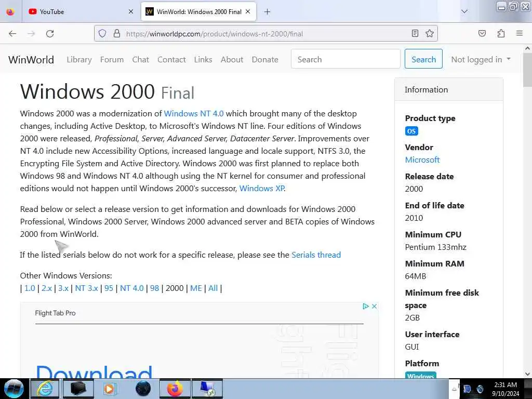Open the Extensions puzzle icon
The width and height of the screenshot is (532, 399).
click(501, 33)
